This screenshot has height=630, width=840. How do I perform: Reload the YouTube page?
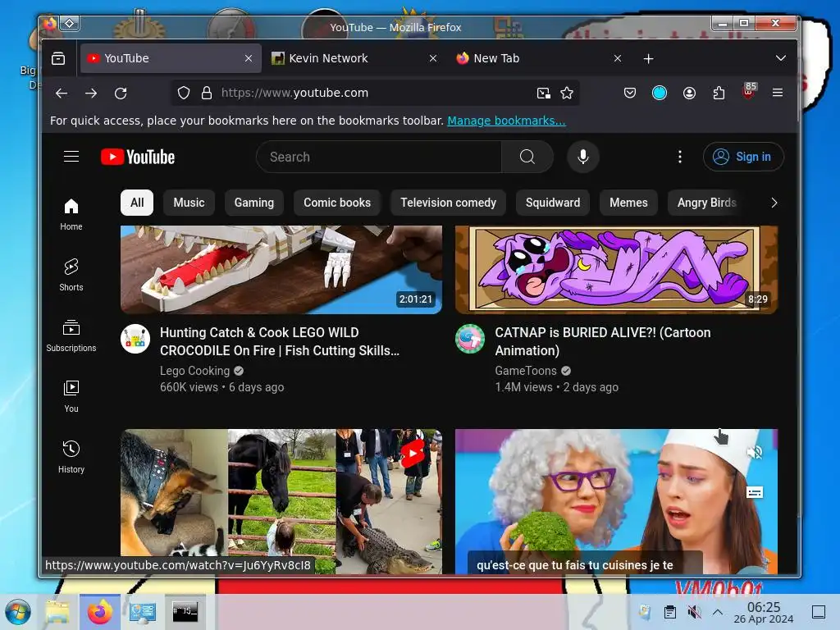coord(121,94)
